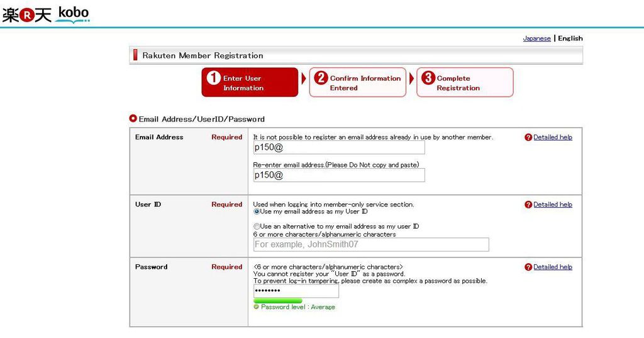Switch language to Japanese

click(536, 38)
